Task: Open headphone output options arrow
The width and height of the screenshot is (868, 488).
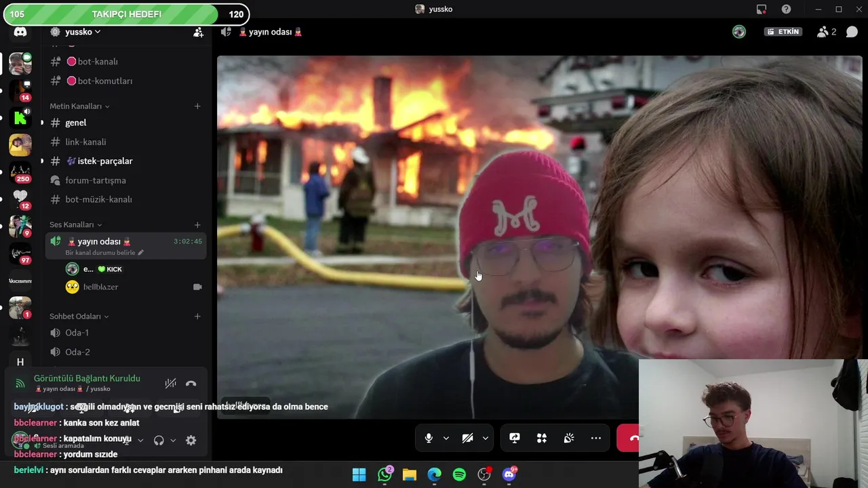Action: (173, 441)
